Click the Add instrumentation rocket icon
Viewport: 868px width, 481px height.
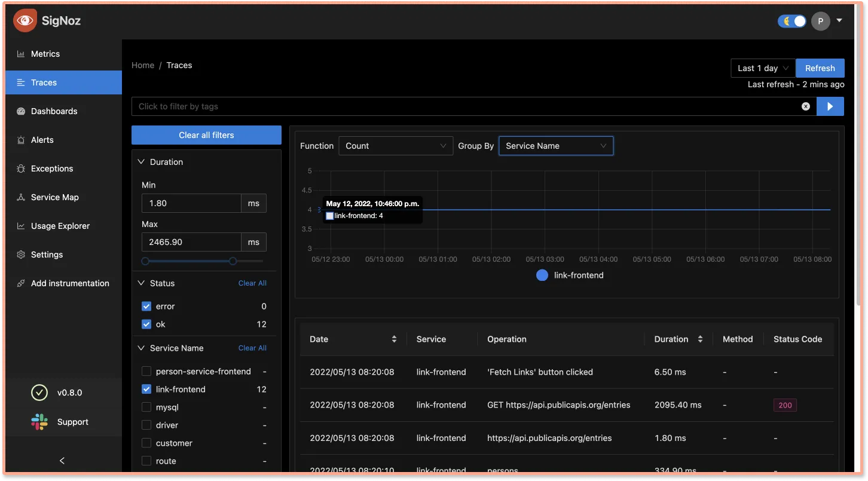(x=21, y=283)
